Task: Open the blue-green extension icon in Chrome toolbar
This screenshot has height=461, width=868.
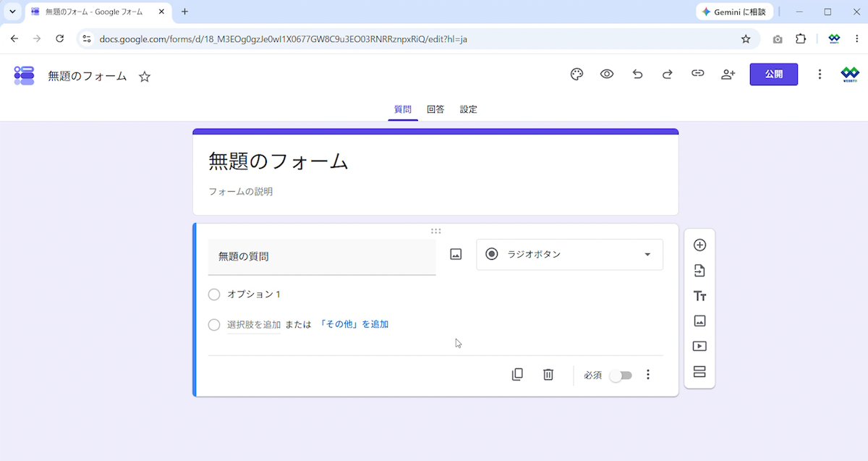Action: [x=834, y=39]
